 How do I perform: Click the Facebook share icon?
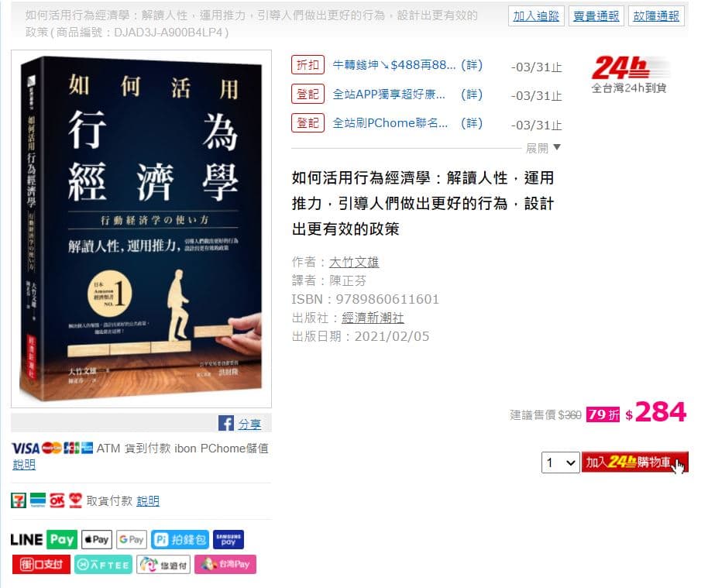point(225,423)
